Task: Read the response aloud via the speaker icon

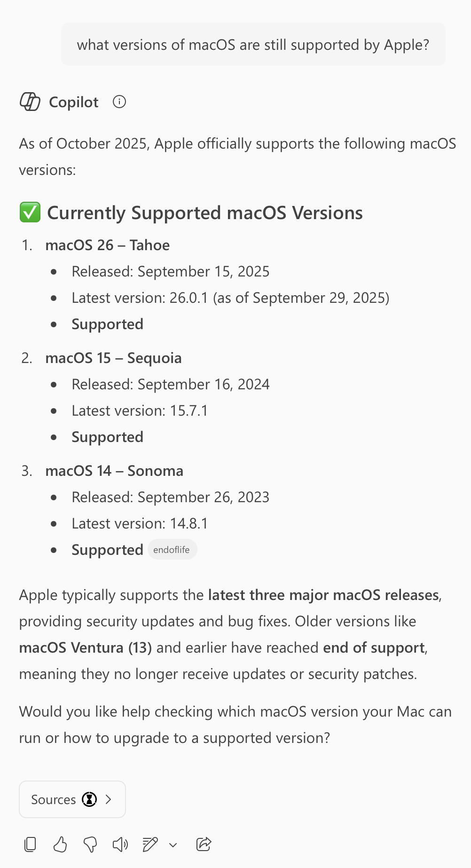Action: tap(120, 844)
